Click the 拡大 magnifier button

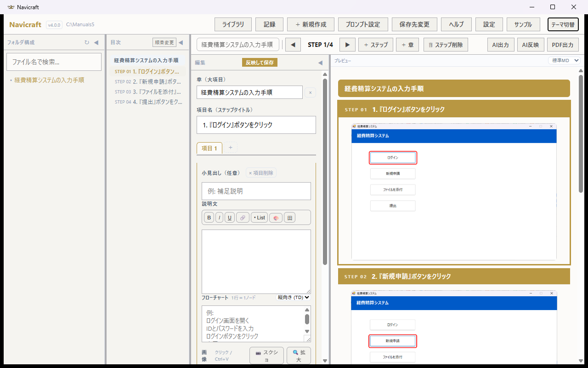(299, 356)
